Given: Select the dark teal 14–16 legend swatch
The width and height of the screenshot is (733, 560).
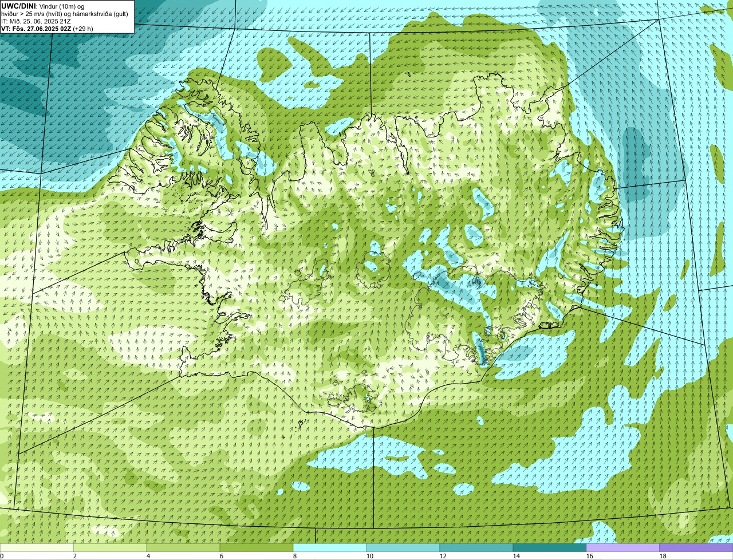Looking at the screenshot, I should point(550,547).
